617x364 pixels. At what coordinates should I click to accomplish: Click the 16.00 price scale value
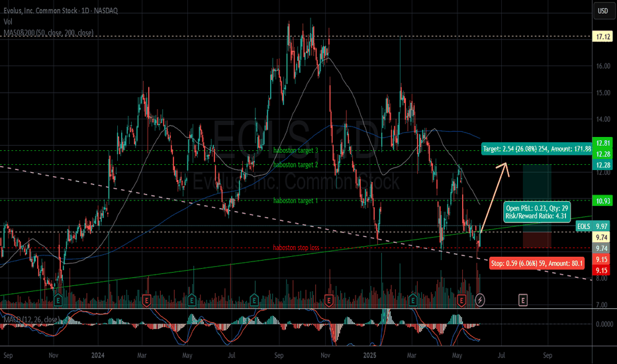(603, 66)
